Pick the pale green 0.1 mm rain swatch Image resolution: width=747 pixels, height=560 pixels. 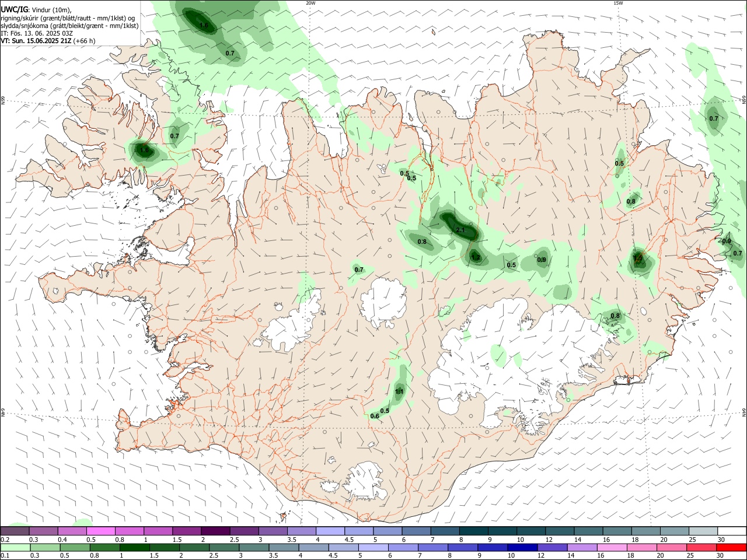click(15, 547)
